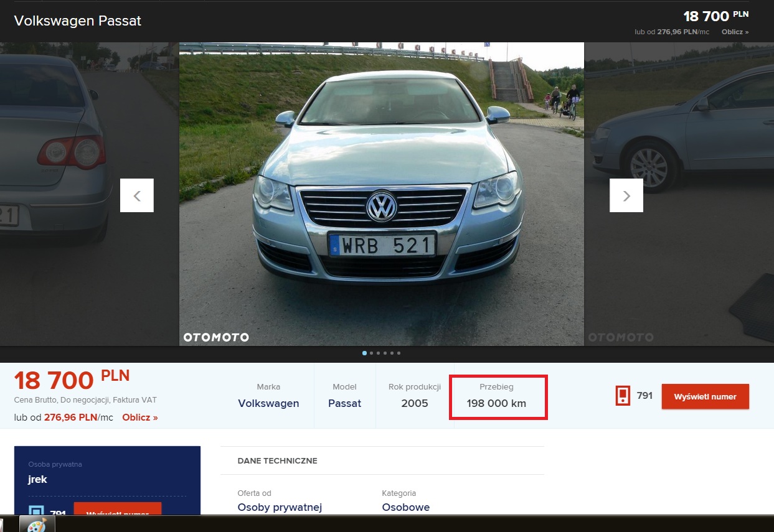Click the Przebieg value 198 000 km
The height and width of the screenshot is (532, 774).
tap(496, 403)
